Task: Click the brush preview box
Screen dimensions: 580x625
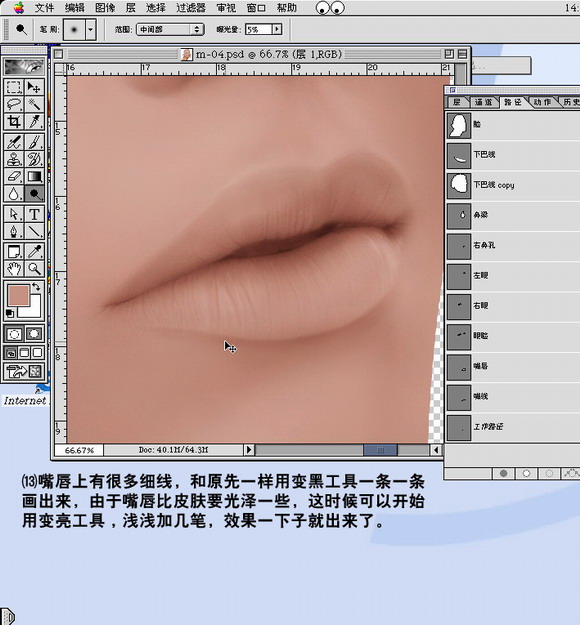Action: tap(74, 29)
